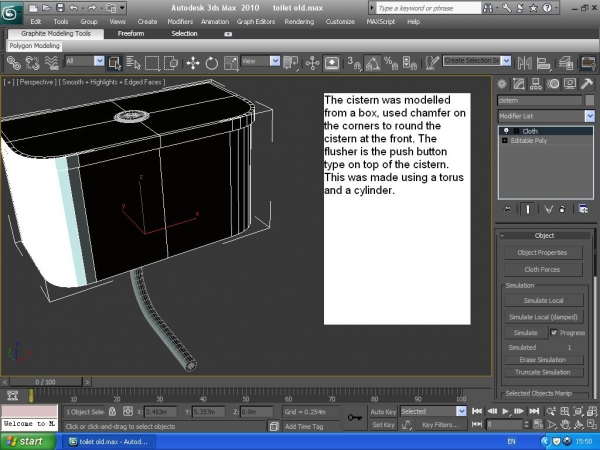
Task: Toggle the selection lock padlock
Action: 112,411
